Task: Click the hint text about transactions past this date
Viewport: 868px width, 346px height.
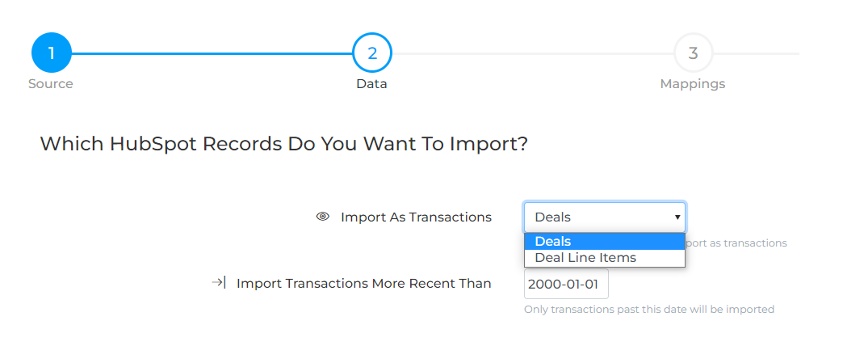Action: click(x=649, y=310)
